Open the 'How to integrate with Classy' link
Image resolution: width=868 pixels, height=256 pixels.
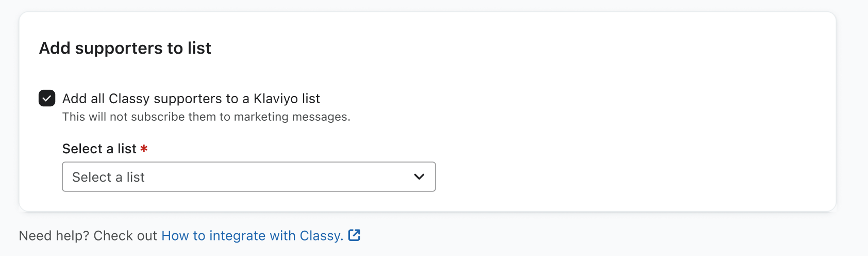[252, 236]
